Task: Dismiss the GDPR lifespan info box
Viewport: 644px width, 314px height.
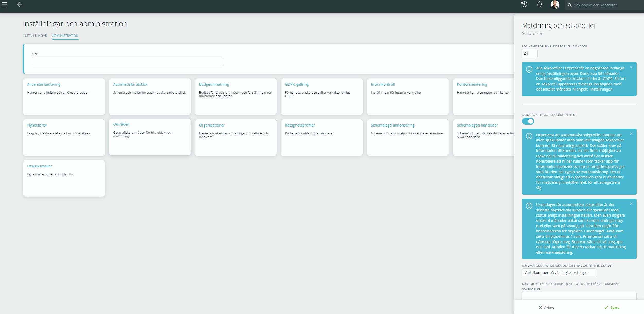Action: tap(631, 67)
